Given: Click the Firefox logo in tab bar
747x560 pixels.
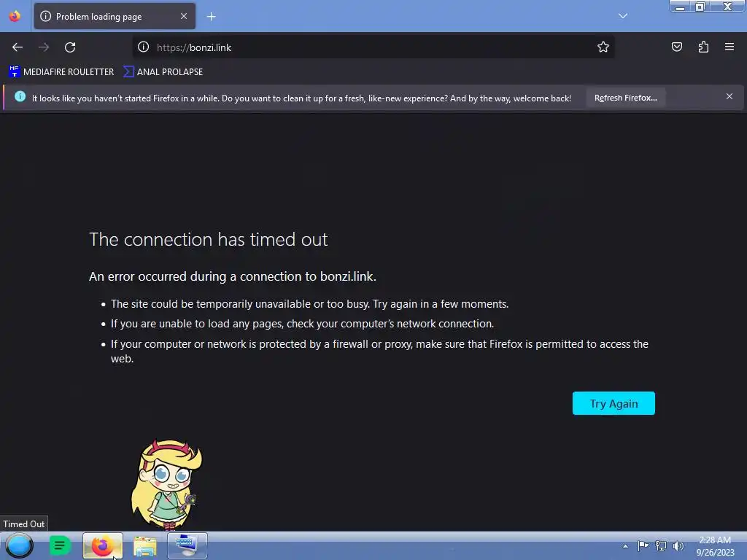Looking at the screenshot, I should pos(15,16).
